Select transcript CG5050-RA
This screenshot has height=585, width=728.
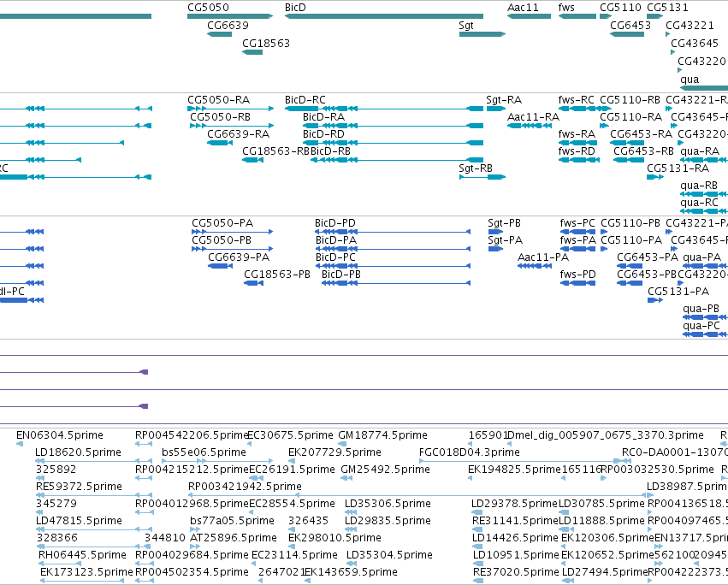[x=230, y=109]
